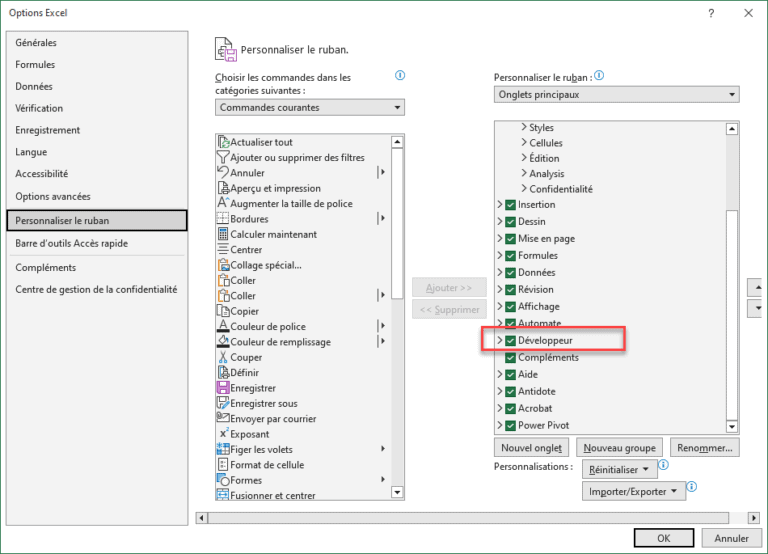Select the Couper scissors icon
The height and width of the screenshot is (554, 768).
click(x=223, y=357)
